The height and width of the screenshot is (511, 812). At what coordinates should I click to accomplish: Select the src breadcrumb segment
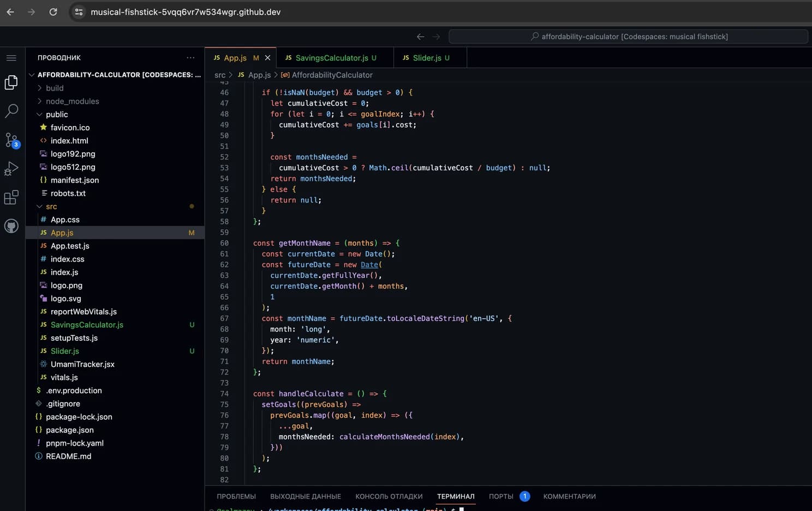click(220, 75)
